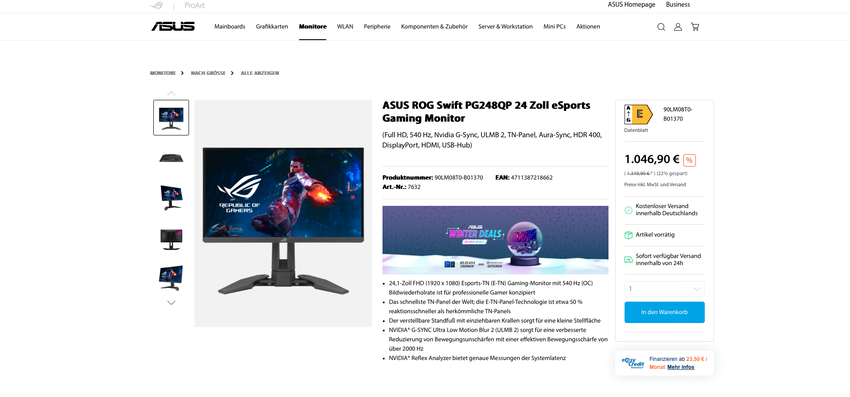
Task: Open the Mehr Infos financing link
Action: click(681, 367)
